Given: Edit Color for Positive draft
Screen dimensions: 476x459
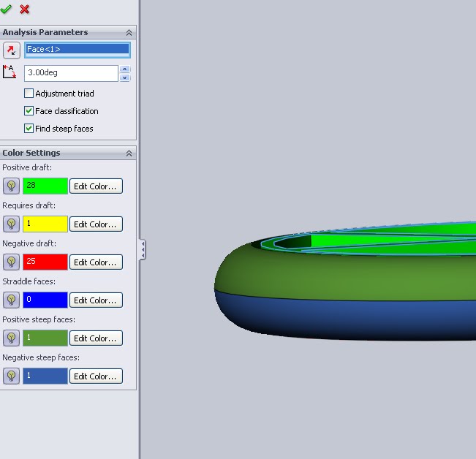Looking at the screenshot, I should click(x=96, y=186).
